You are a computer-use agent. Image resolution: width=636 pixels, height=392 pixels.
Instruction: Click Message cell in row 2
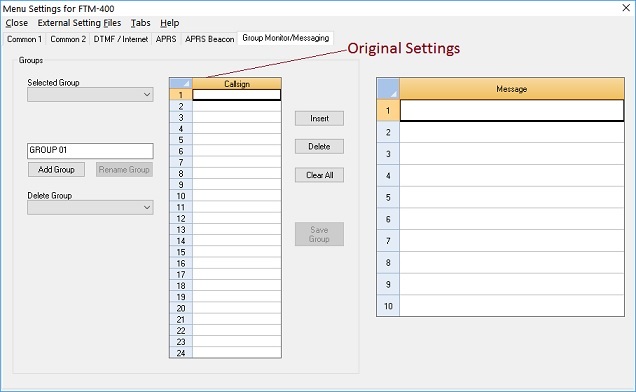pos(512,132)
